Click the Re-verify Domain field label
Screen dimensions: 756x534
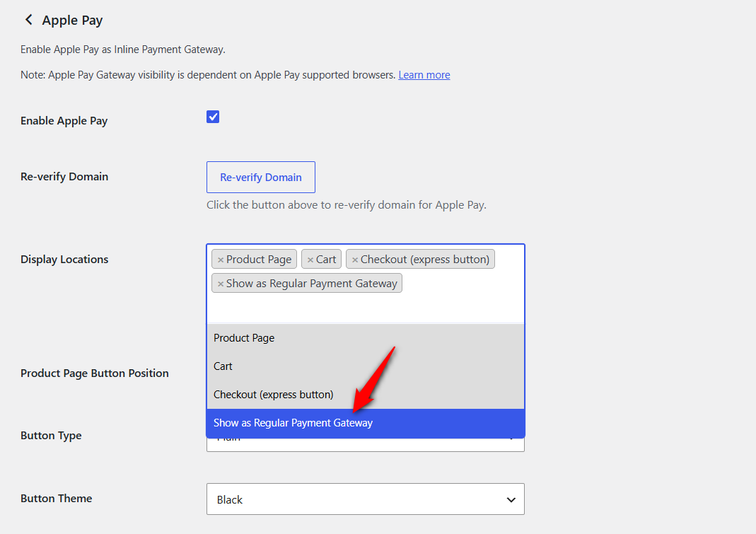tap(64, 177)
